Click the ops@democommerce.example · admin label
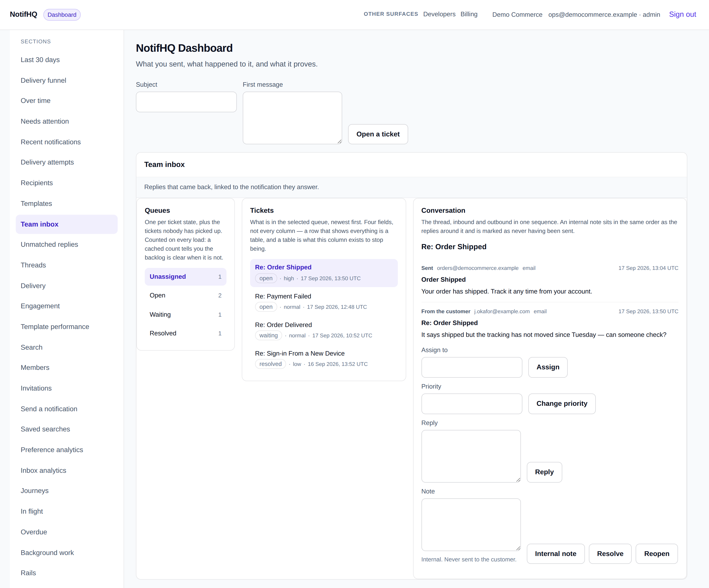Viewport: 709px width, 588px height. coord(604,15)
